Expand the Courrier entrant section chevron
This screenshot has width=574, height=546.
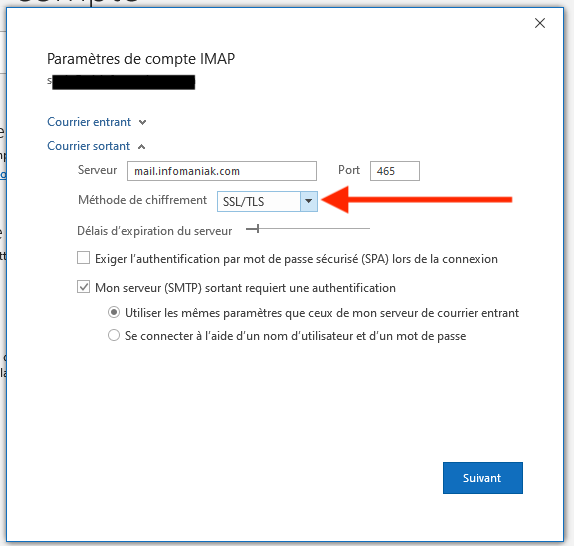tap(142, 123)
